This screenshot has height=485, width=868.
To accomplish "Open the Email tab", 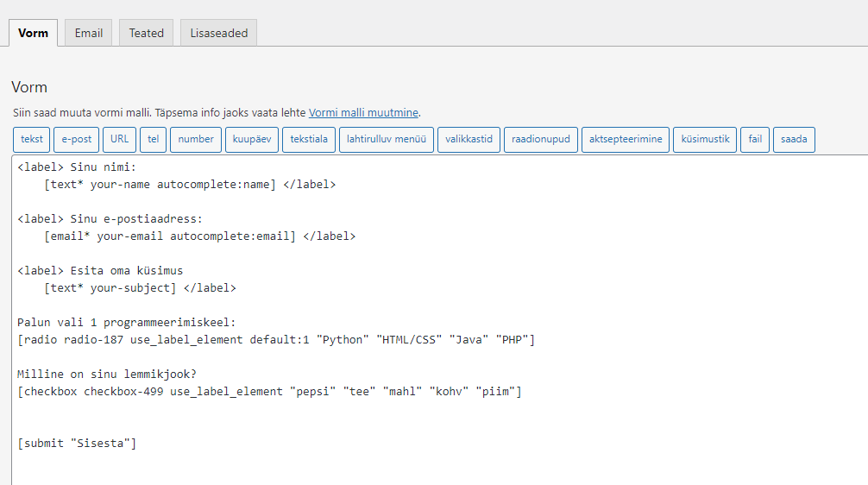I will pos(88,33).
